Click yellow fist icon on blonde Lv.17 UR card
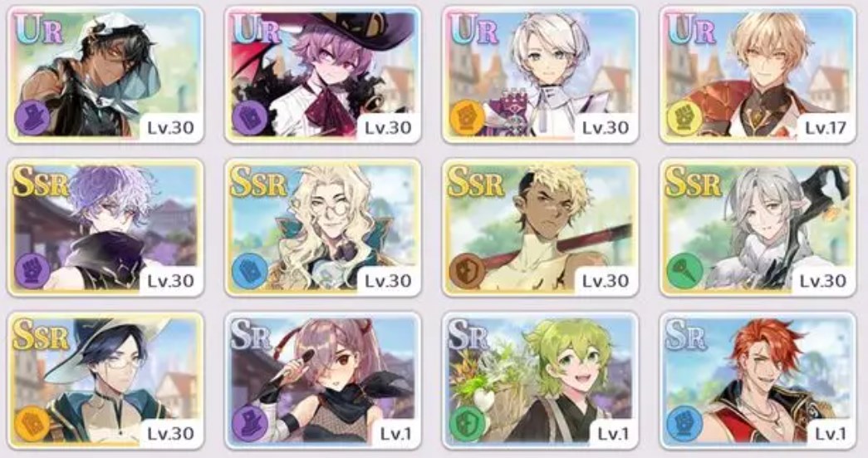The width and height of the screenshot is (868, 458). point(684,118)
